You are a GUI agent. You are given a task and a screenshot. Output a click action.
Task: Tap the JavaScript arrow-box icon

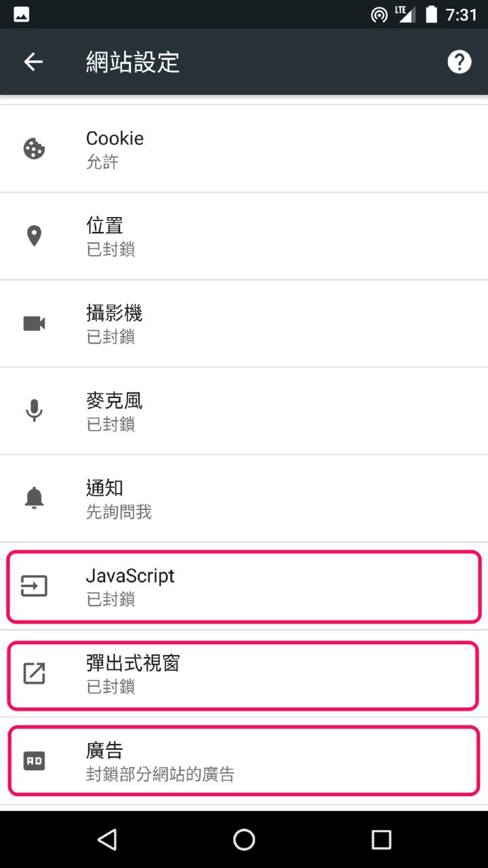(x=34, y=586)
